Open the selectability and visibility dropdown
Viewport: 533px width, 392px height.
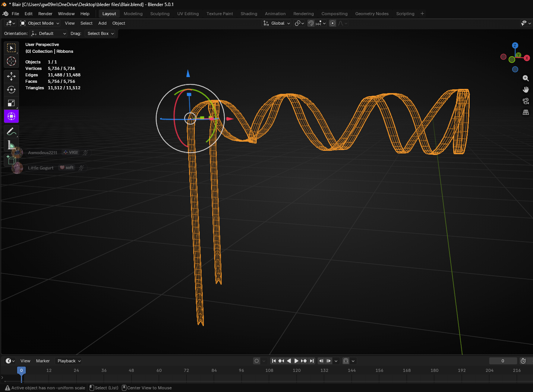point(526,23)
